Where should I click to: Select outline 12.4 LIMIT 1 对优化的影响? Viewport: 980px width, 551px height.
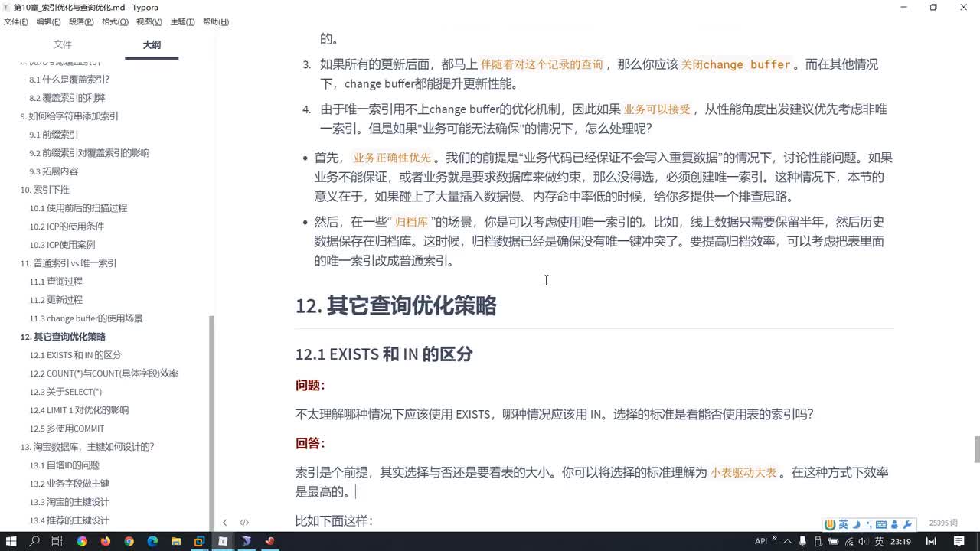(x=79, y=410)
